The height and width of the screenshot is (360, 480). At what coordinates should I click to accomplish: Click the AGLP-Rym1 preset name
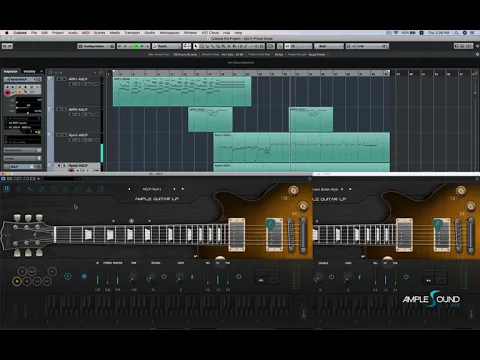pos(152,189)
